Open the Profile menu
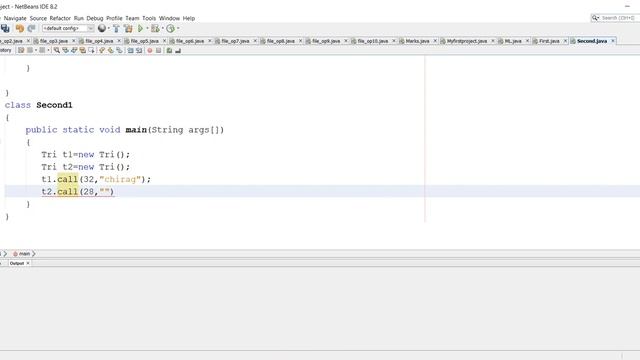This screenshot has width=640, height=360. [114, 18]
